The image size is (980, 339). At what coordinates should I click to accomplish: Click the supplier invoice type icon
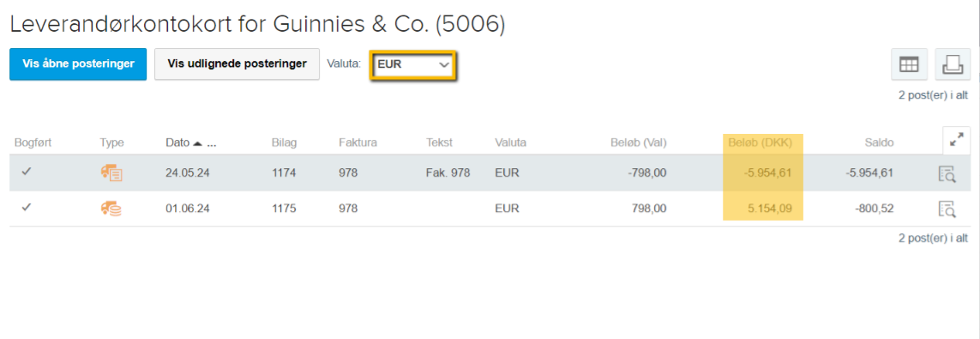coord(111,173)
